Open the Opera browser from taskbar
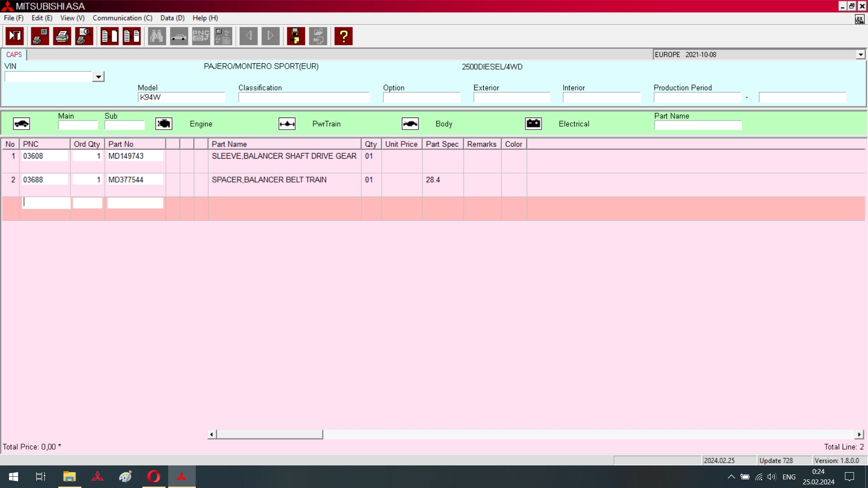The width and height of the screenshot is (868, 488). click(154, 477)
